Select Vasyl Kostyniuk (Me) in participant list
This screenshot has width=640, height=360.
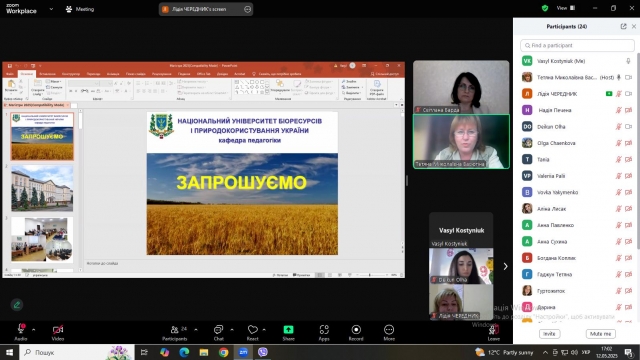[x=577, y=61]
